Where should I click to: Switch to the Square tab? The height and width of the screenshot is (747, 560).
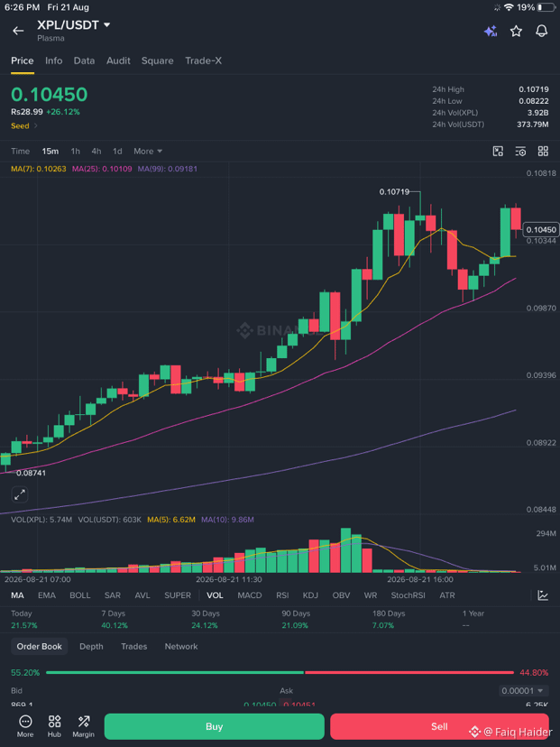(x=157, y=60)
